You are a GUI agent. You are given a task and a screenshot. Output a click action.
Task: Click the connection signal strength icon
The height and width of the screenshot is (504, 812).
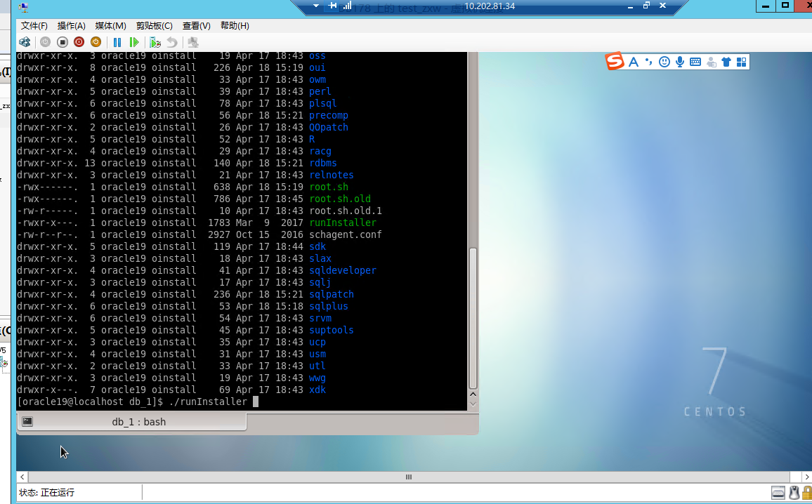click(x=348, y=6)
